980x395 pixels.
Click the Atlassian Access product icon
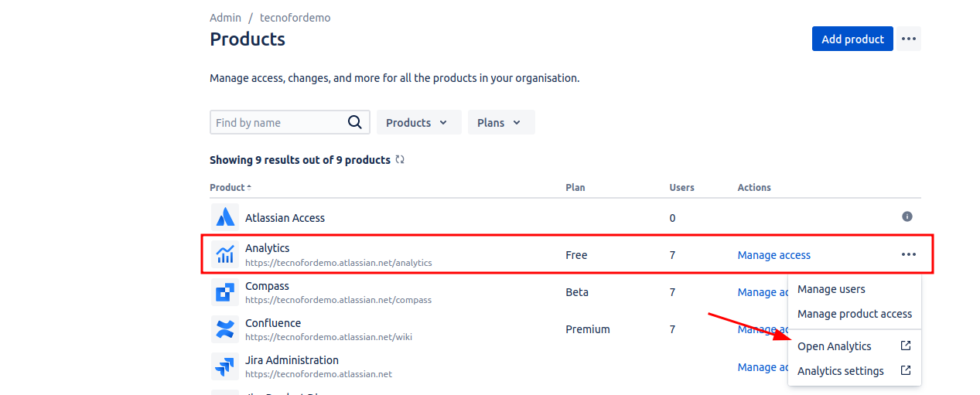pos(225,217)
